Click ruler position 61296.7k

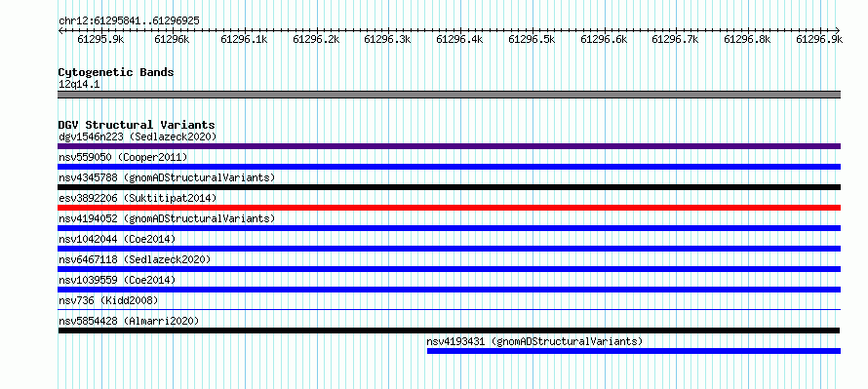tap(676, 39)
